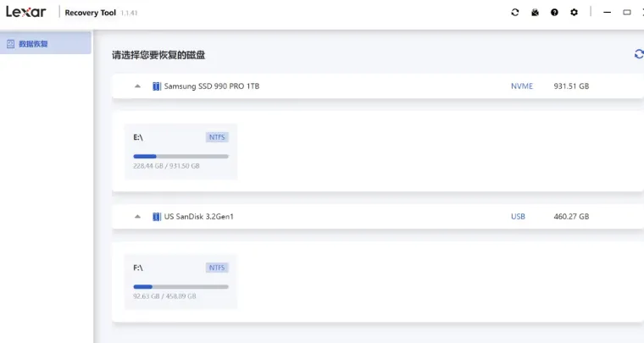Image resolution: width=644 pixels, height=343 pixels.
Task: Click the NTFS badge on F:\ drive
Action: pos(217,268)
